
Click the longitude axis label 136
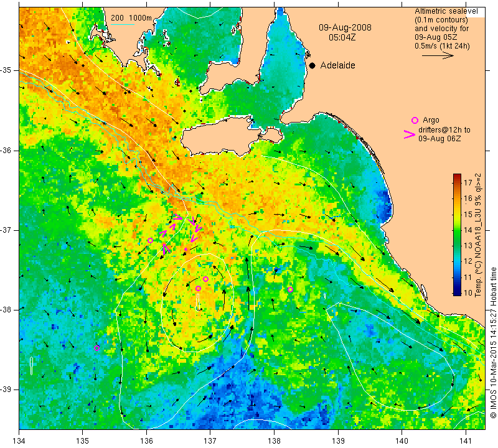146,441
